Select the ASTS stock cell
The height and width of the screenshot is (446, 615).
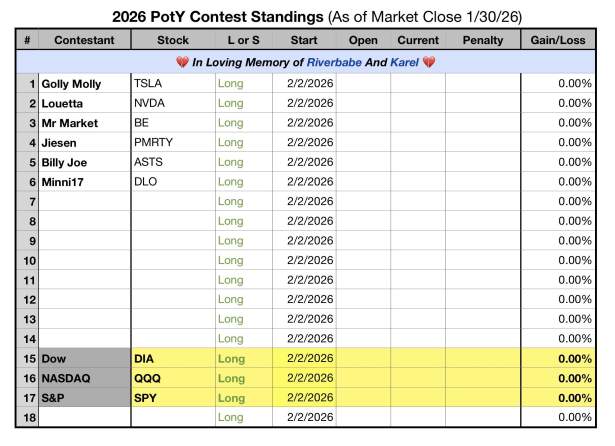click(172, 161)
